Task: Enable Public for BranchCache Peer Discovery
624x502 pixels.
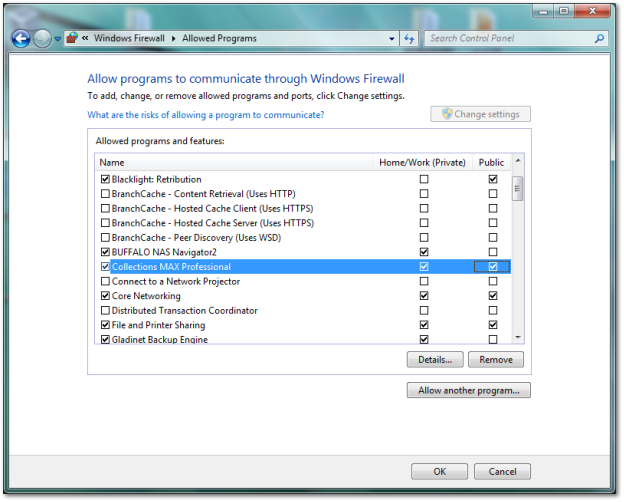Action: coord(493,237)
